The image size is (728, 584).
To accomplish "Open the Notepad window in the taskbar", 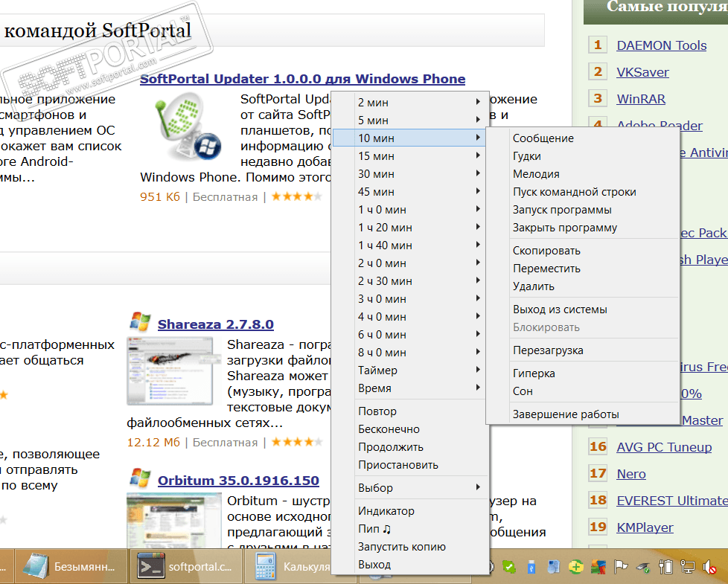I will pos(71,566).
